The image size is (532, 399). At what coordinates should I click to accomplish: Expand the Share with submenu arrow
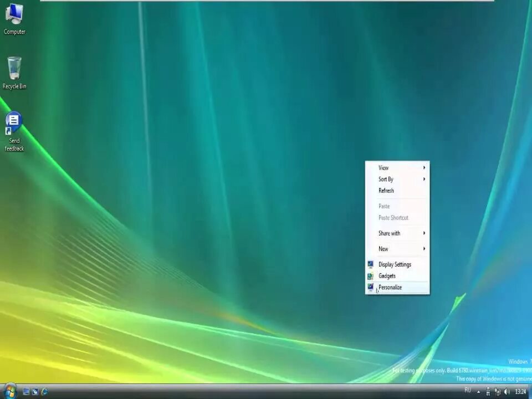coord(424,233)
